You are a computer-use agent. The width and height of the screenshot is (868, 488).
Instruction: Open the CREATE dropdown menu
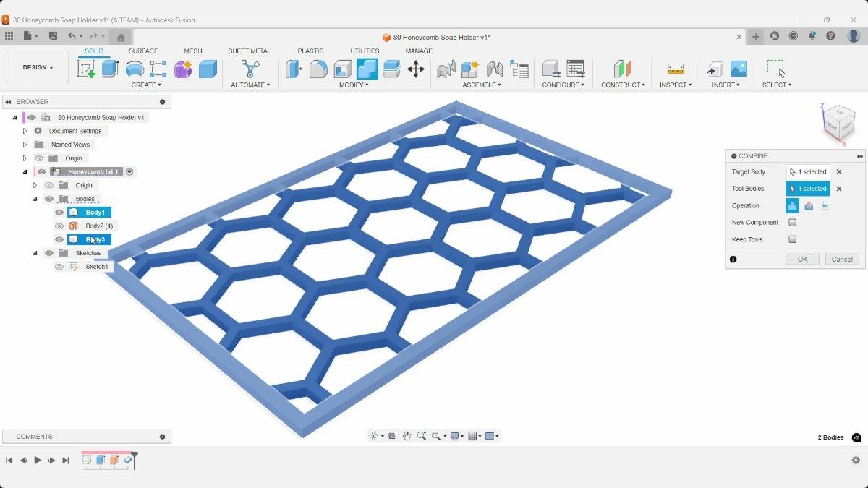pos(146,85)
